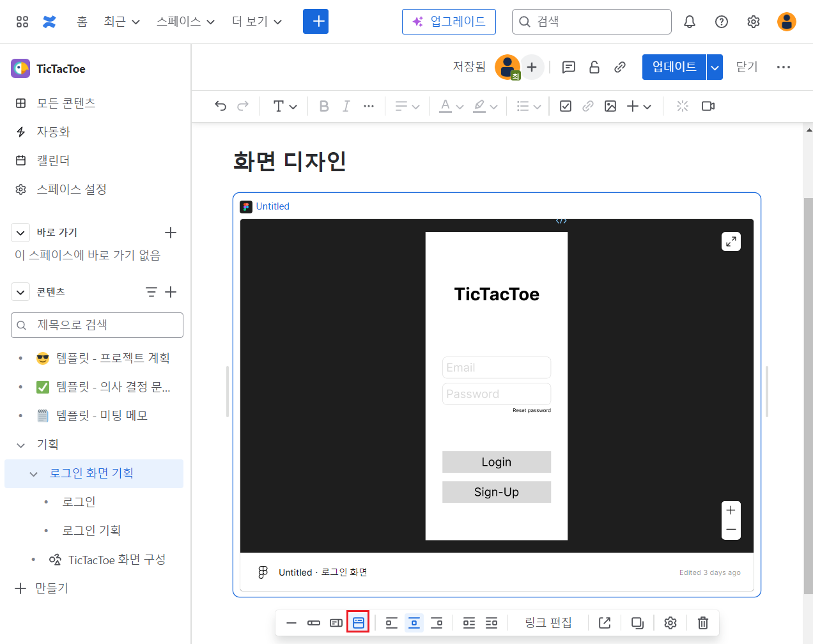Image resolution: width=813 pixels, height=644 pixels.
Task: Click the 업데이트 publish button
Action: [674, 67]
